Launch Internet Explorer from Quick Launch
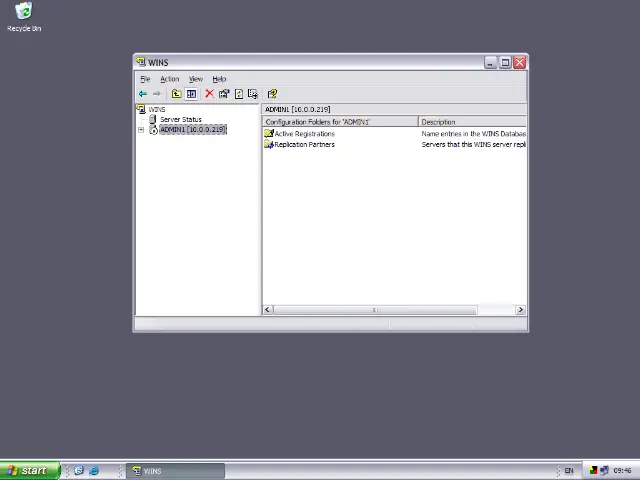 point(93,471)
